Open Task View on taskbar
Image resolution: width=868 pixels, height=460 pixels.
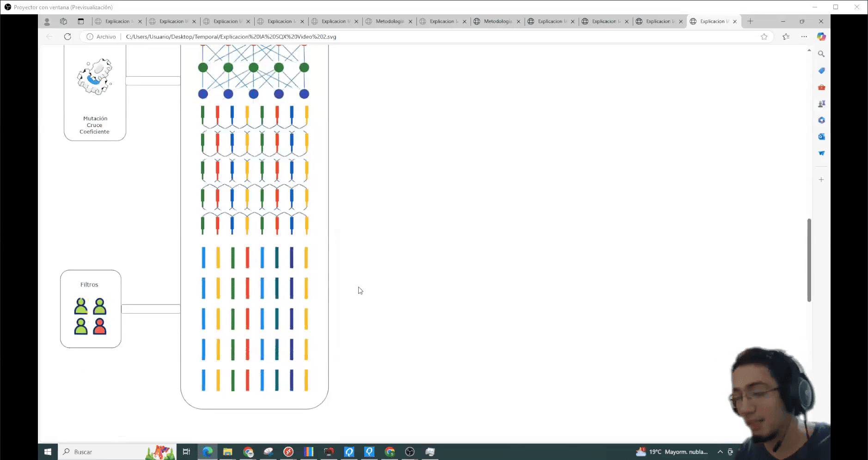point(186,452)
